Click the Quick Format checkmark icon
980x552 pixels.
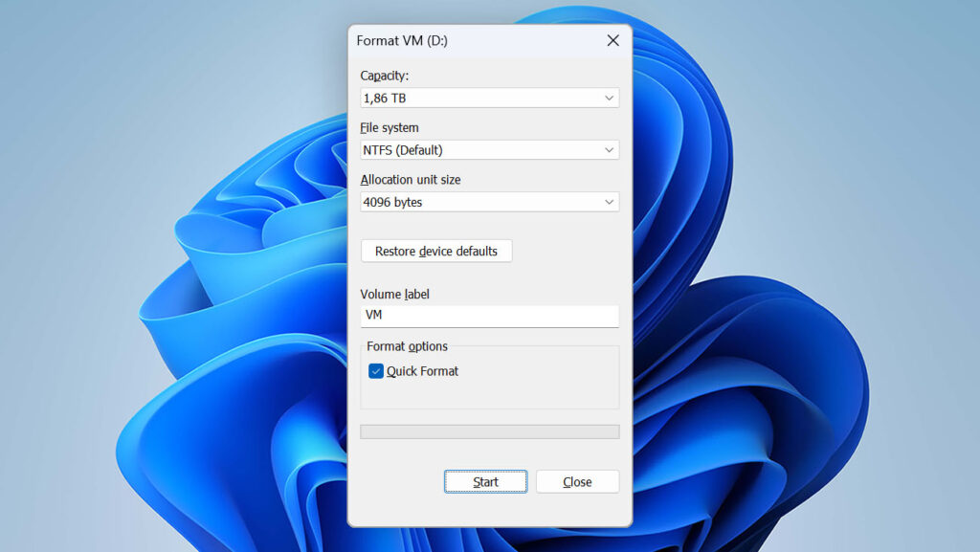[376, 371]
